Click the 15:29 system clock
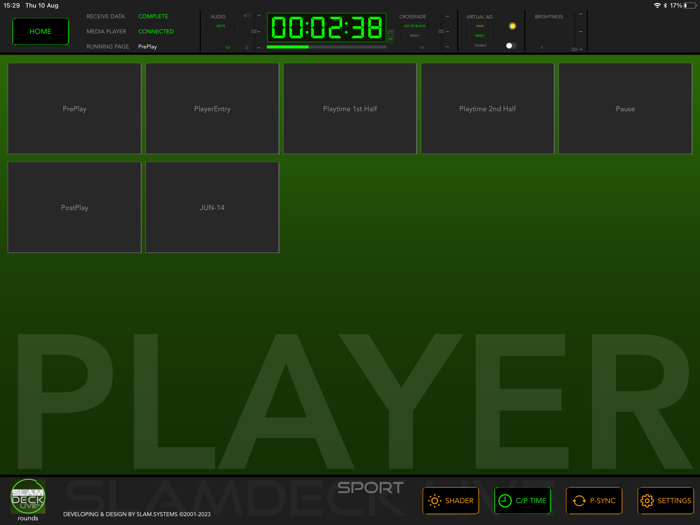The height and width of the screenshot is (525, 700). click(12, 5)
